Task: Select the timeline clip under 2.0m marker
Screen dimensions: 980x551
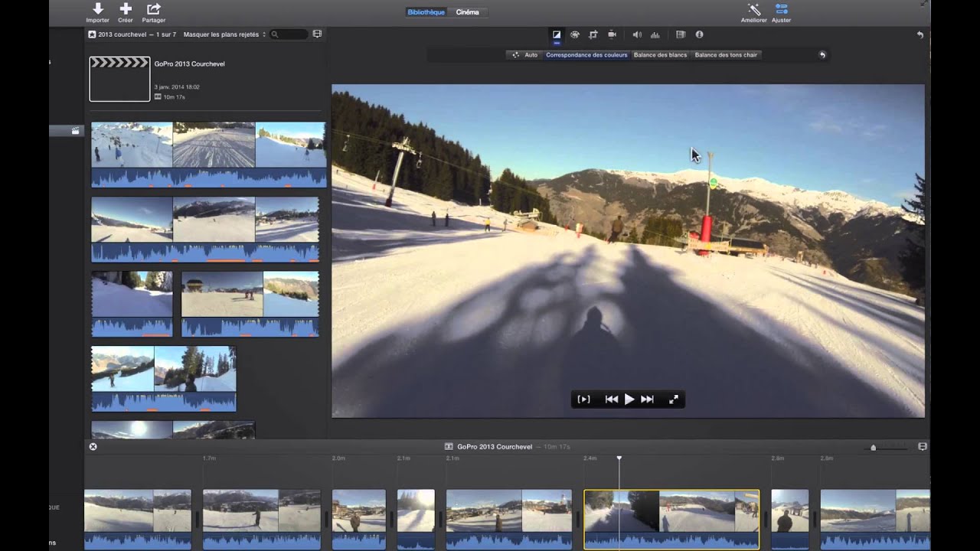Action: tap(358, 520)
